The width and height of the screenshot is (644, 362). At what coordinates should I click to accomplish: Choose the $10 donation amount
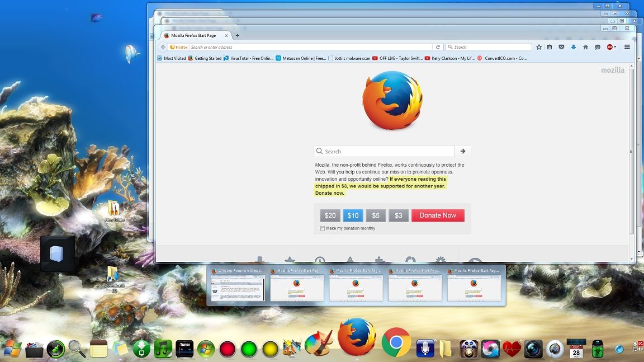(353, 215)
